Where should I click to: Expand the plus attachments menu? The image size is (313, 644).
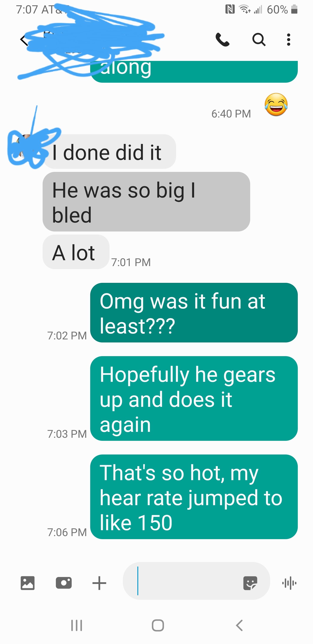pos(99,583)
